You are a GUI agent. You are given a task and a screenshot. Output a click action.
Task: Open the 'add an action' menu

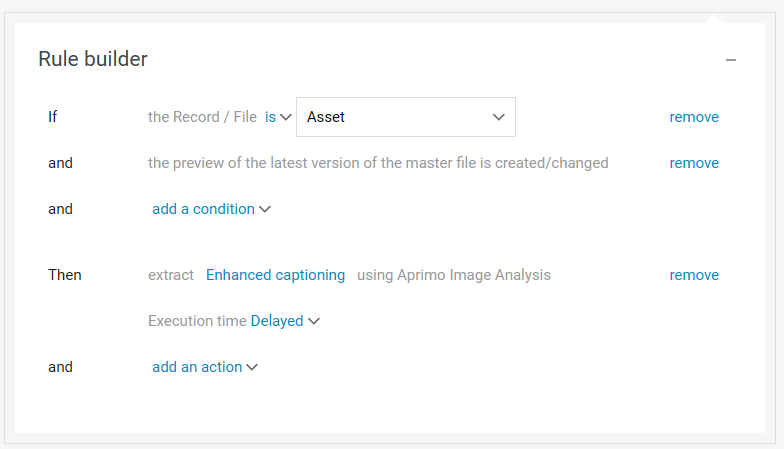(197, 367)
